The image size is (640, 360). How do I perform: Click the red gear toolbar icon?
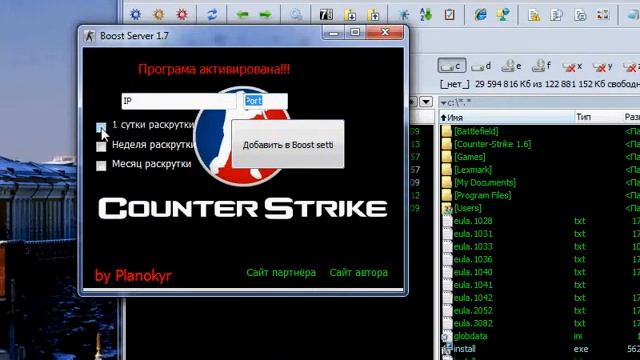[x=182, y=15]
